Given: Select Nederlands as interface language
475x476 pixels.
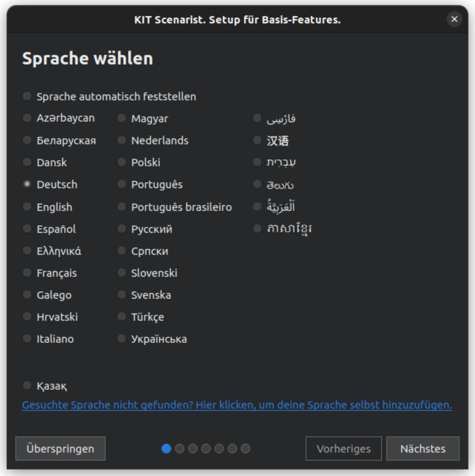Looking at the screenshot, I should tap(122, 140).
